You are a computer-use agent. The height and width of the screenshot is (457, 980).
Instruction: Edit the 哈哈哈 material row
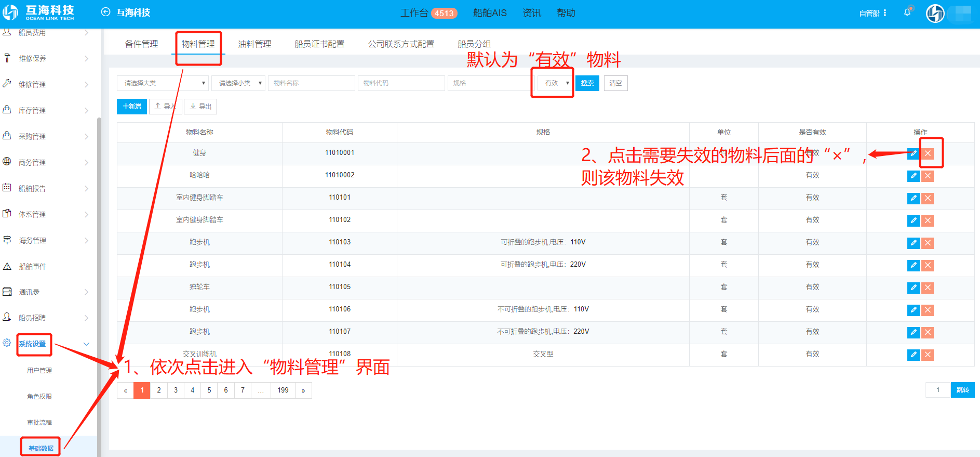(913, 176)
